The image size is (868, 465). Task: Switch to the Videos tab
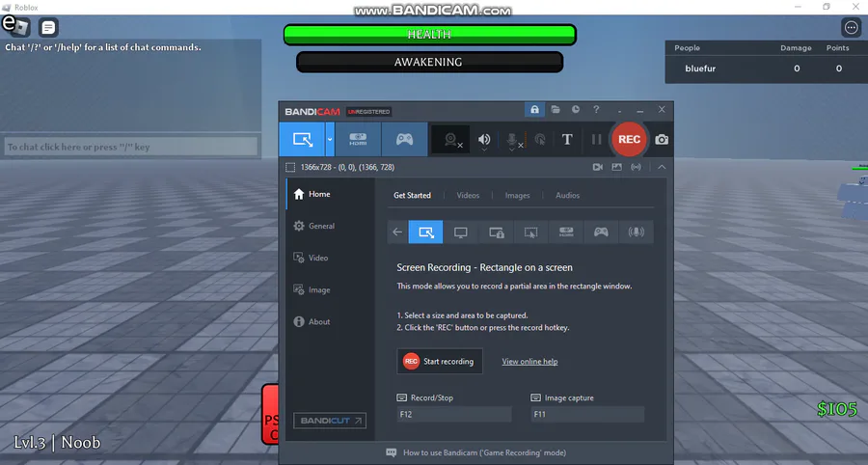tap(468, 196)
